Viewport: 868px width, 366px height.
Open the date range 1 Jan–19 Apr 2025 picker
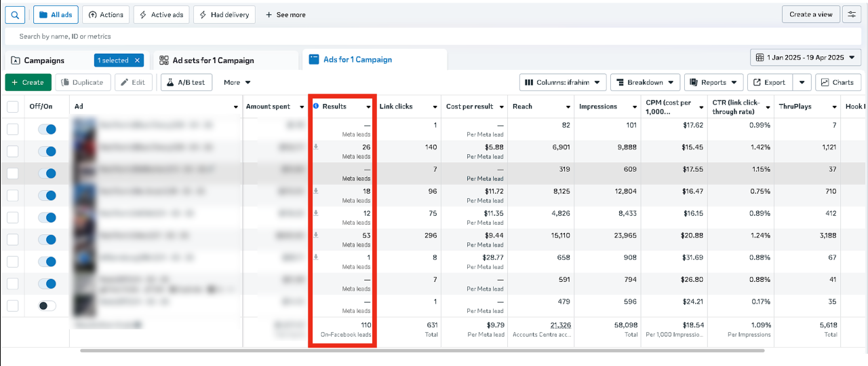tap(806, 58)
